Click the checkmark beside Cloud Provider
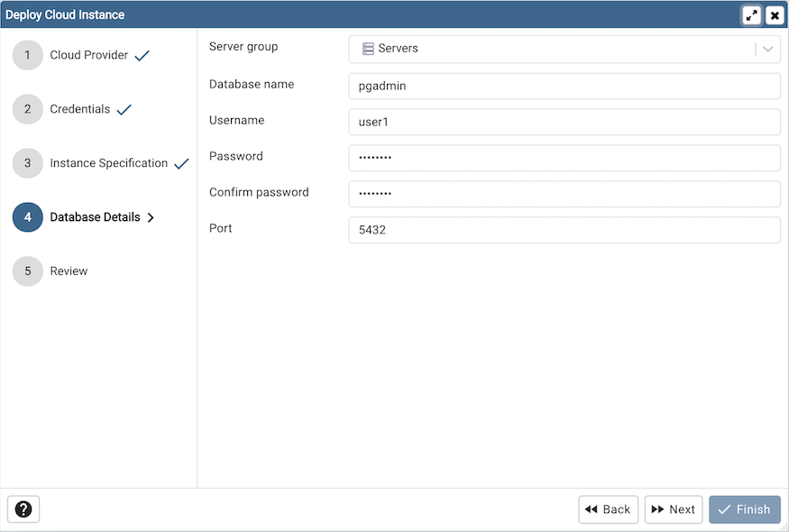This screenshot has height=532, width=789. click(x=141, y=54)
